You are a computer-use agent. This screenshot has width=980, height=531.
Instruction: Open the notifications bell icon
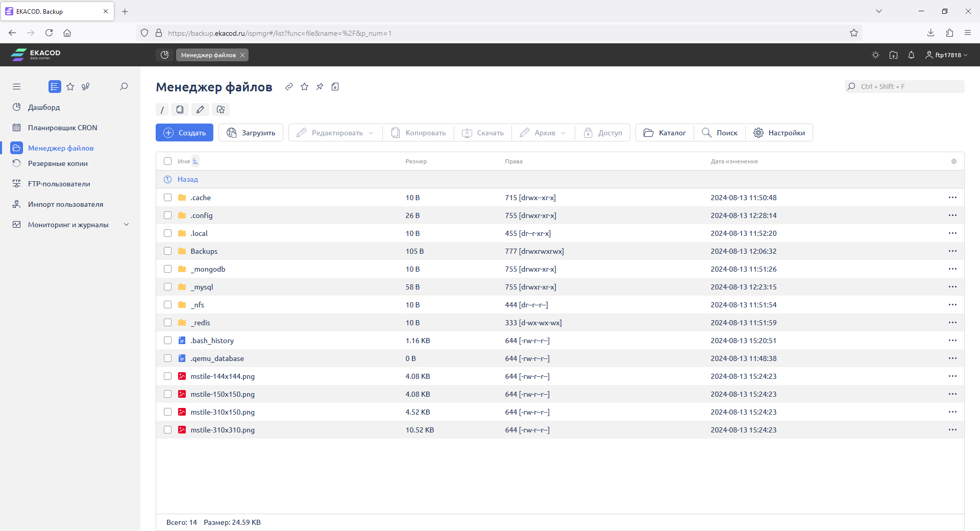[911, 55]
